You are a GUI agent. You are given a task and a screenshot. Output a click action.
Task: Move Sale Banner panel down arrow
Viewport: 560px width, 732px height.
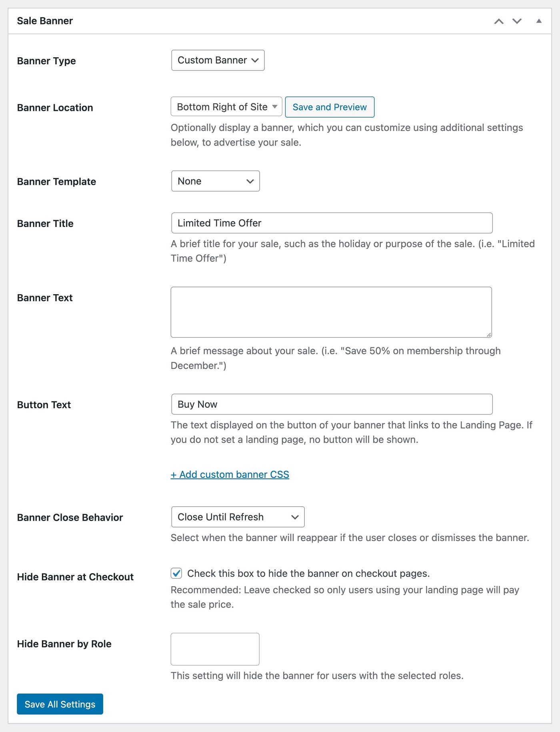point(517,21)
